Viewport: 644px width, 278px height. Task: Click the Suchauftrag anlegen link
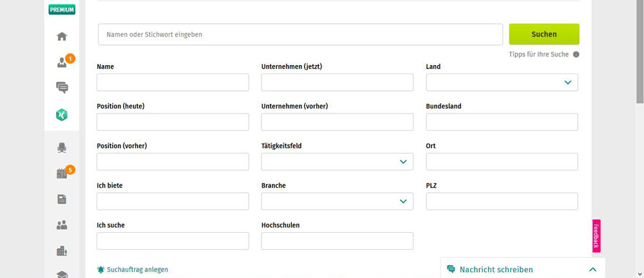[133, 270]
